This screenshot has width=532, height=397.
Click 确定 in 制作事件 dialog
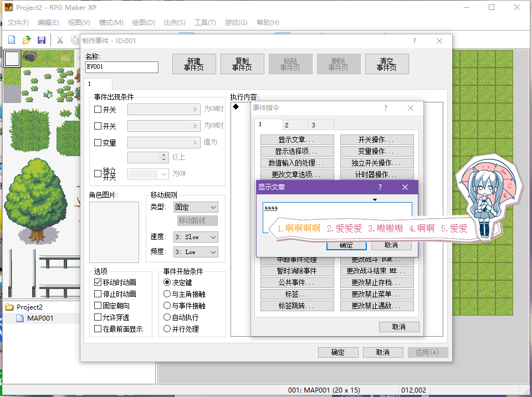(338, 352)
